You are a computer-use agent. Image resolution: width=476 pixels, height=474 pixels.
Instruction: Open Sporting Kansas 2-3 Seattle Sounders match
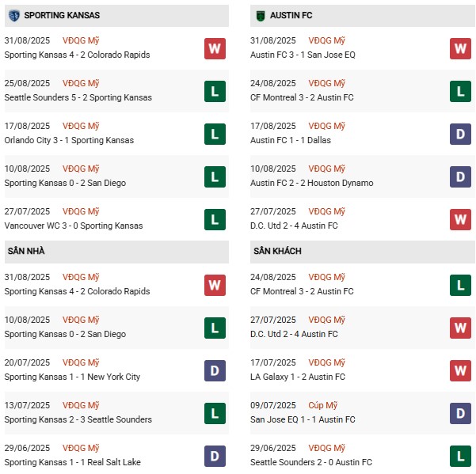click(78, 419)
